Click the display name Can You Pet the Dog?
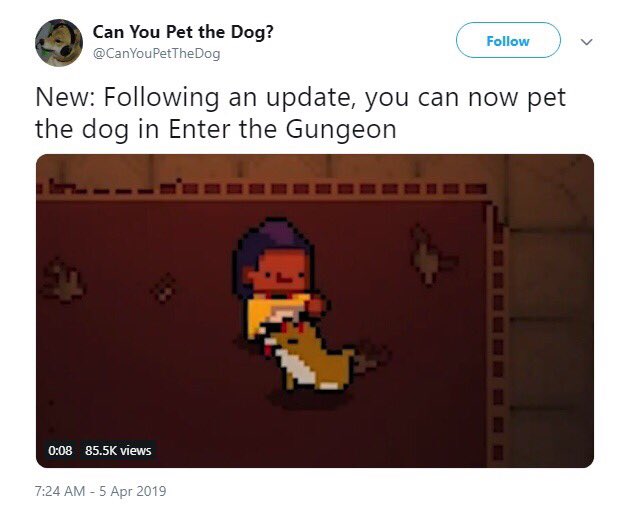 (x=183, y=32)
